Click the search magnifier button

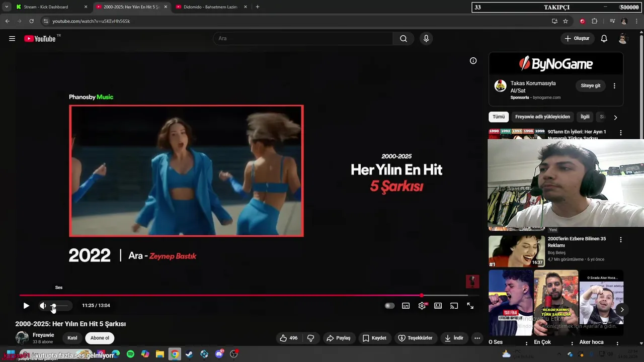point(404,39)
